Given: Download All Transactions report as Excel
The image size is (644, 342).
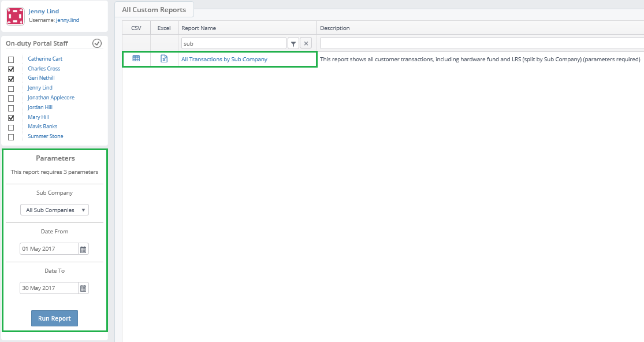Looking at the screenshot, I should pos(164,59).
